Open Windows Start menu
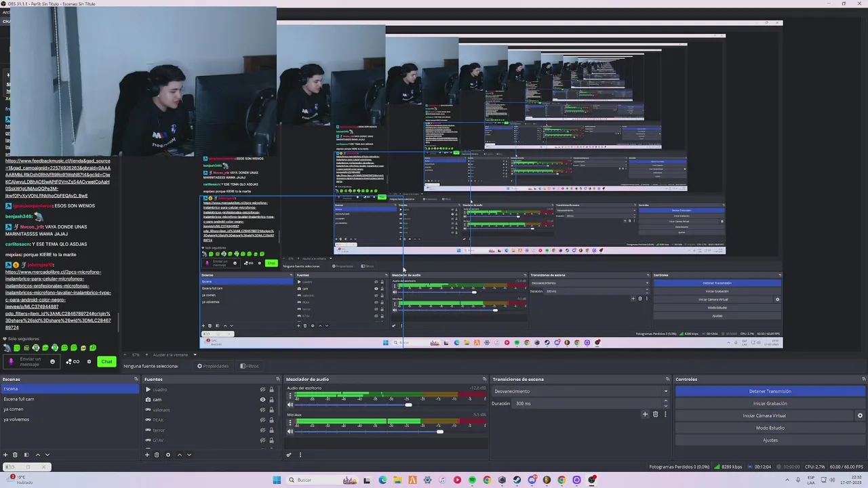 277,480
